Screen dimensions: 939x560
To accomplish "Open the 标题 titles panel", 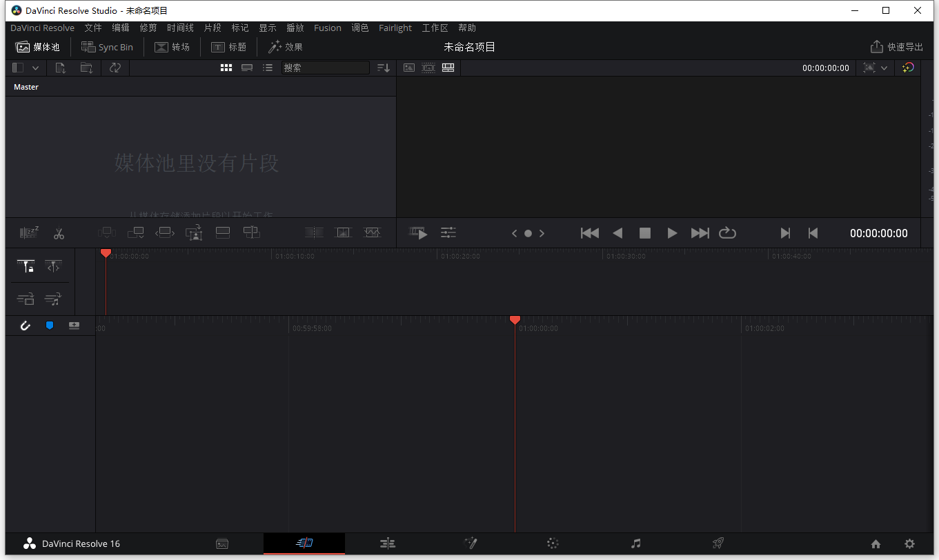I will (228, 47).
